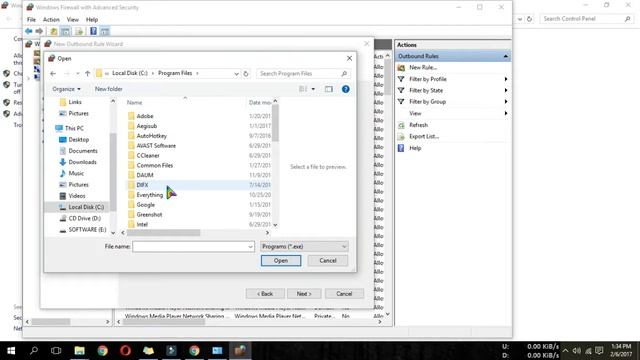This screenshot has height=360, width=640.
Task: Click the Search Program Files box
Action: 303,73
